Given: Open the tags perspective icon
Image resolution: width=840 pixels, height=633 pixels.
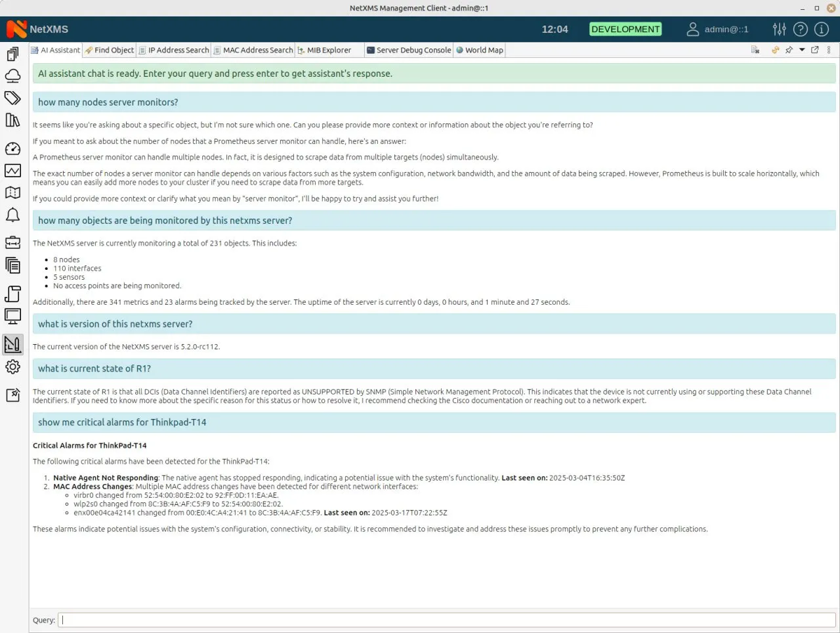Looking at the screenshot, I should tap(13, 98).
